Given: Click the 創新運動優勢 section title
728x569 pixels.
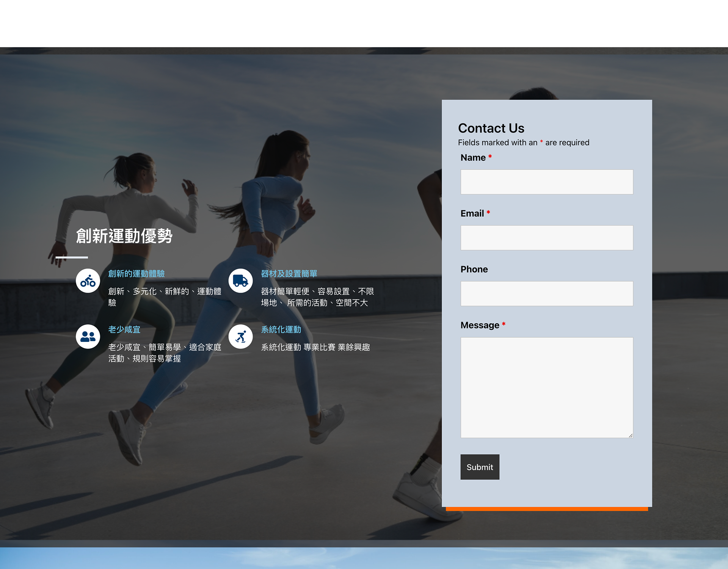Looking at the screenshot, I should 124,236.
